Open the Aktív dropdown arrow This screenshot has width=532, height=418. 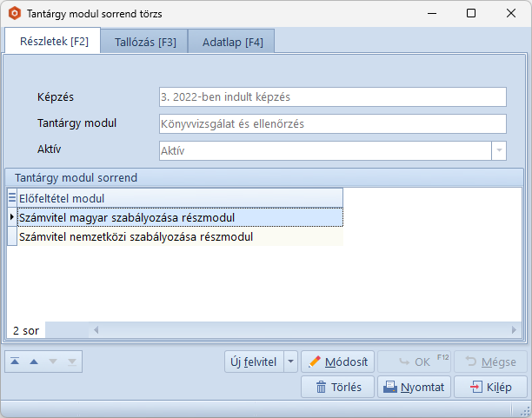[x=499, y=150]
